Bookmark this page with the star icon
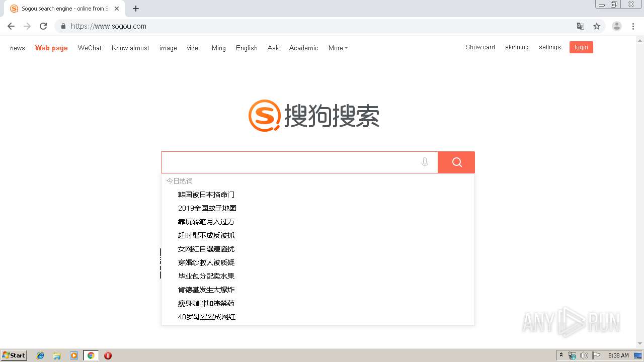 click(597, 26)
